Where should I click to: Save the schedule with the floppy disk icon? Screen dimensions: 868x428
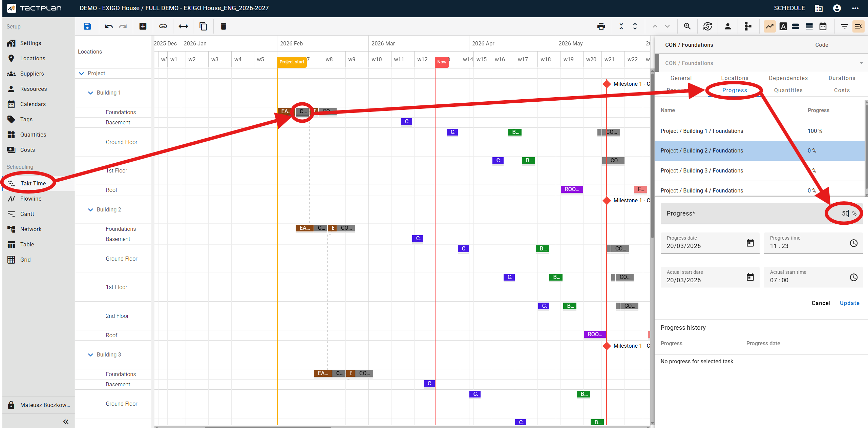pyautogui.click(x=87, y=26)
